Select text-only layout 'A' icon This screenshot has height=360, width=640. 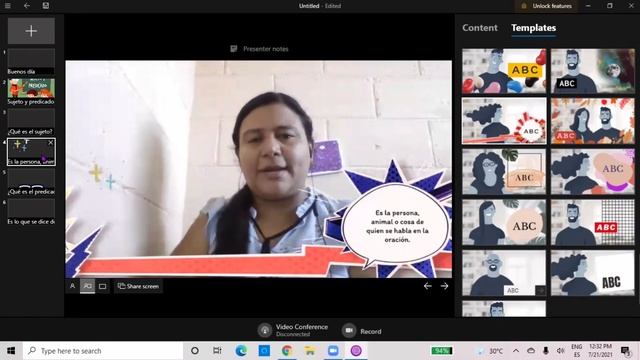72,286
